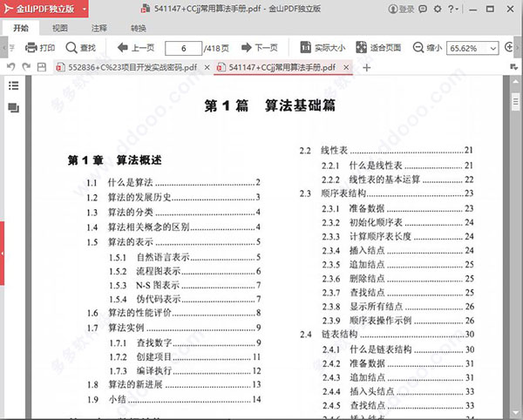This screenshot has width=523, height=420.
Task: Switch to the 视图 tab
Action: [x=59, y=29]
